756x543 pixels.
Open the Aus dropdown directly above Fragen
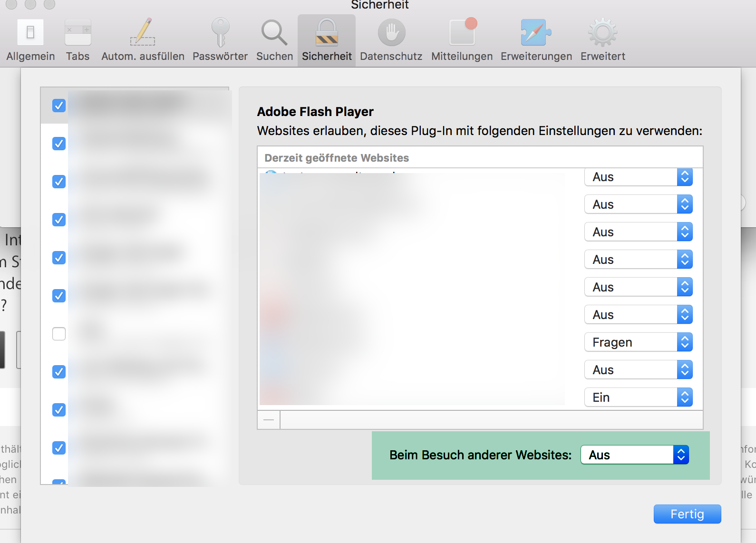click(638, 315)
